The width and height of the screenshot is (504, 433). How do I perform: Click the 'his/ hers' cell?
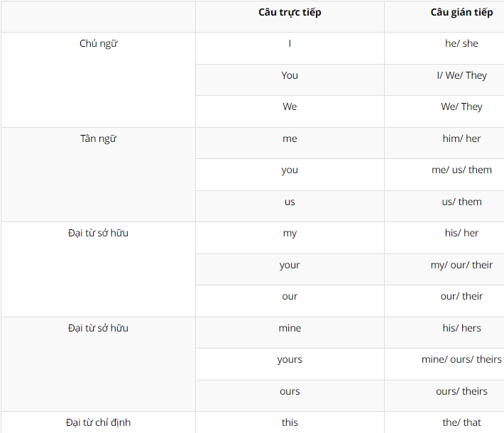tap(461, 328)
